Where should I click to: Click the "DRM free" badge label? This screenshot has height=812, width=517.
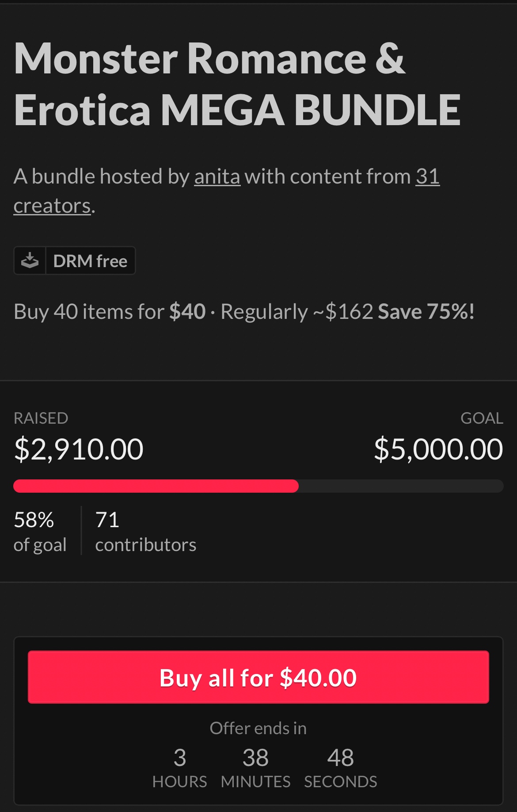(90, 261)
